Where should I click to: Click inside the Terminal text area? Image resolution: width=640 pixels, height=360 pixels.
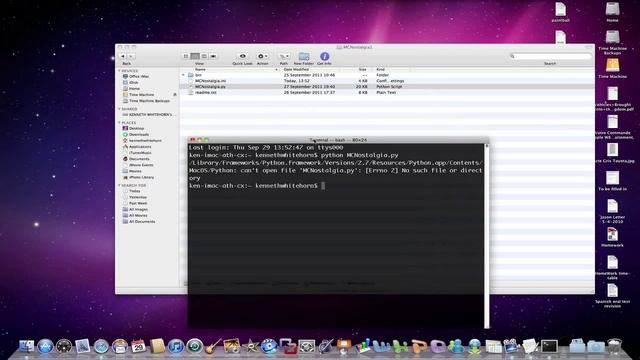(x=336, y=235)
